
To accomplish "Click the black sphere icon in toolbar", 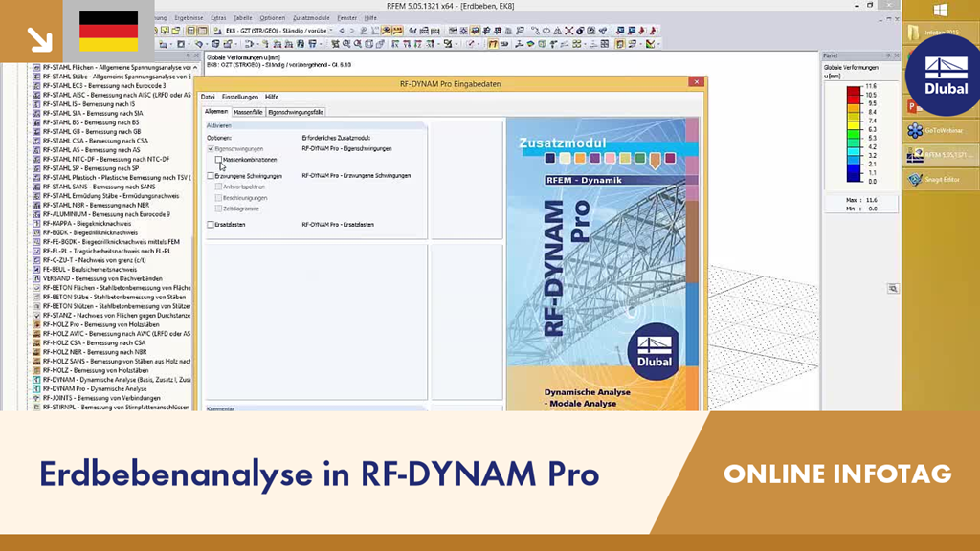I will coord(581,30).
